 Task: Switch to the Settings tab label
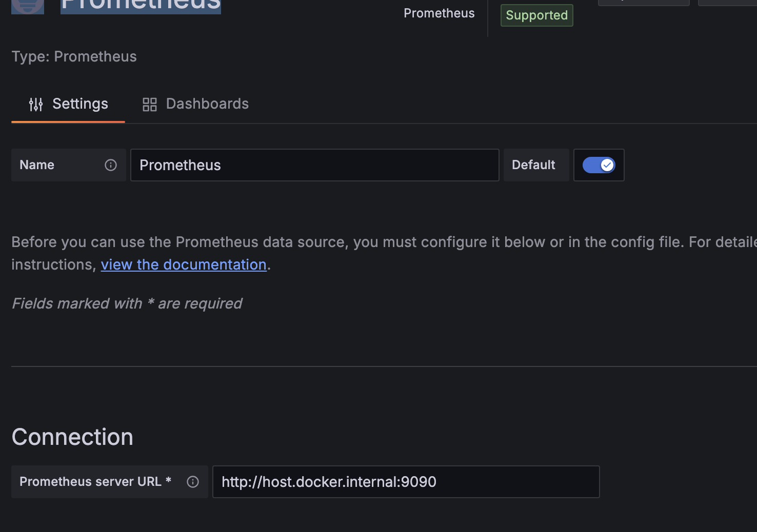point(80,104)
